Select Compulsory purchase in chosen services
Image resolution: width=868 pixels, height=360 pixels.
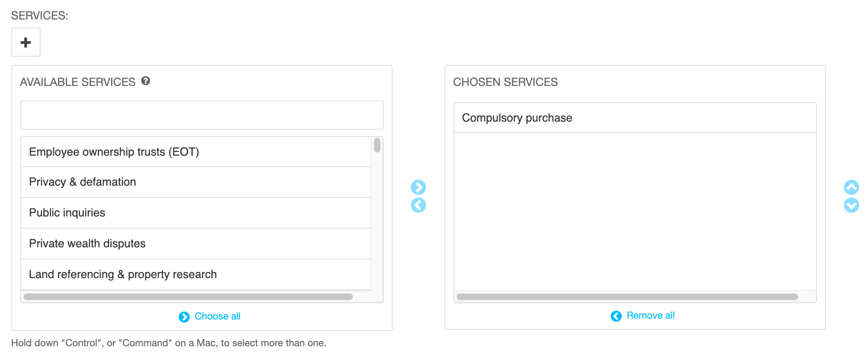(x=635, y=118)
